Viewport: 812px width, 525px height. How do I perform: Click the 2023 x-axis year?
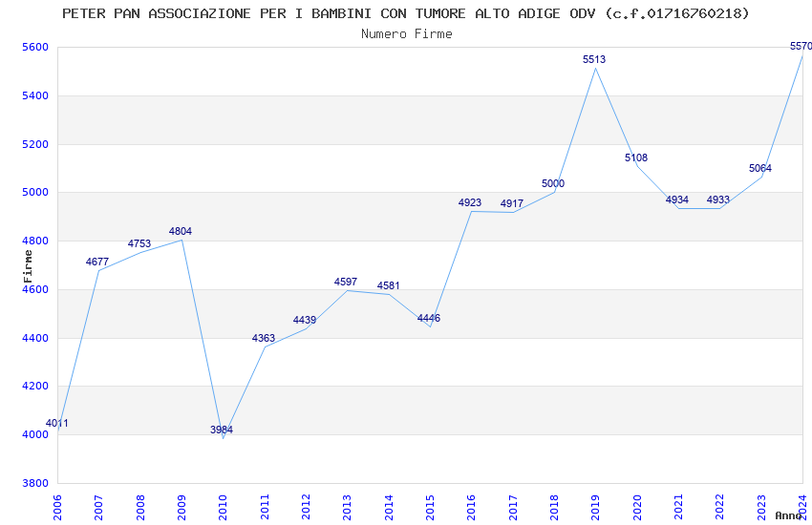[761, 508]
